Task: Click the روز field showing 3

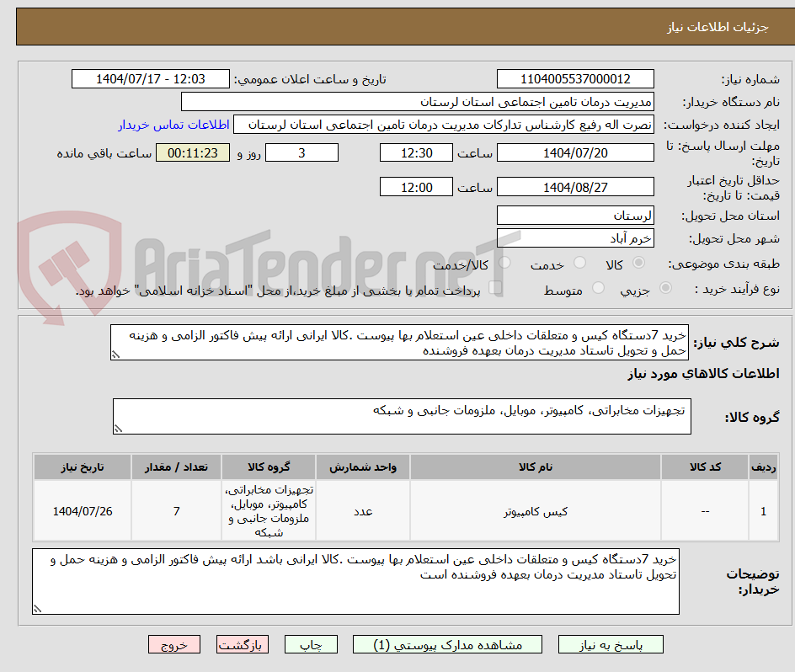Action: pos(301,152)
